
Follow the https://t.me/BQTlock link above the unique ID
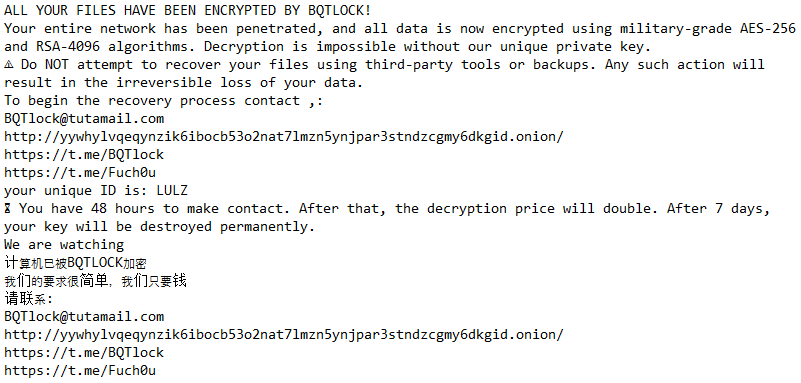pyautogui.click(x=84, y=155)
